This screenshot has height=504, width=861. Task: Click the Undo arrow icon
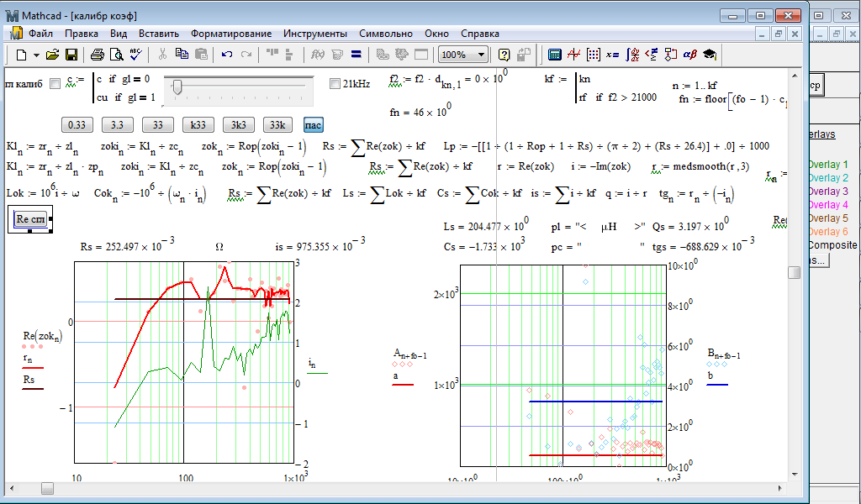click(x=227, y=55)
